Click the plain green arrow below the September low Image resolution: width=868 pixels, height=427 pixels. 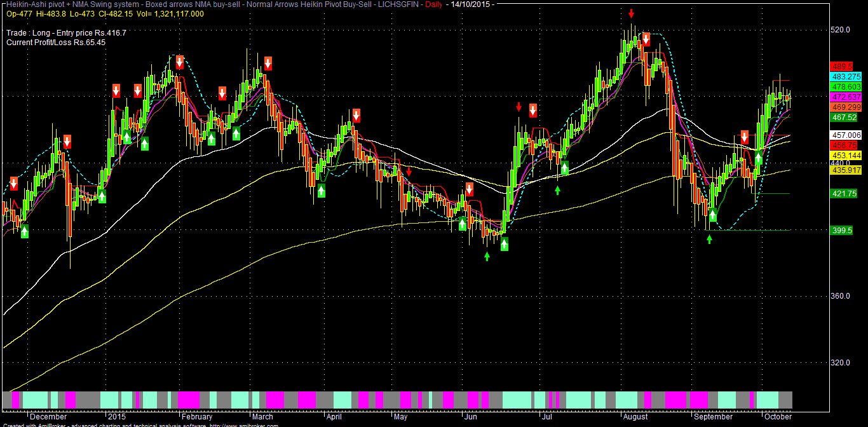click(710, 239)
